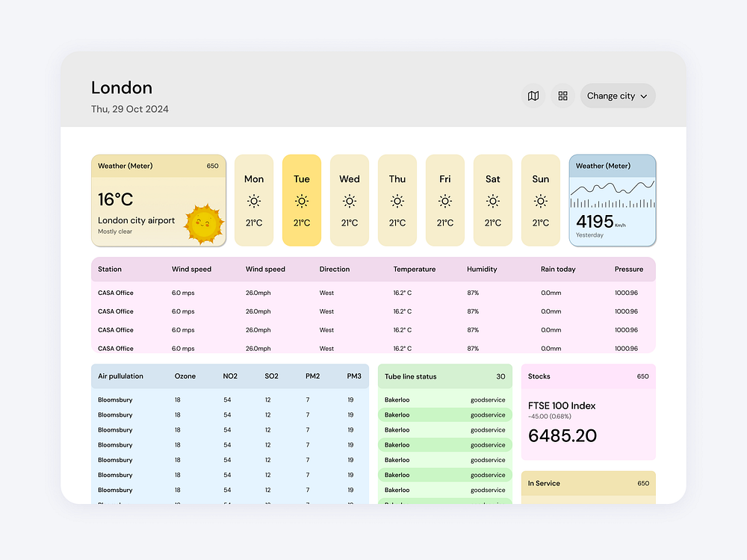Click the grid layout icon

coord(562,96)
